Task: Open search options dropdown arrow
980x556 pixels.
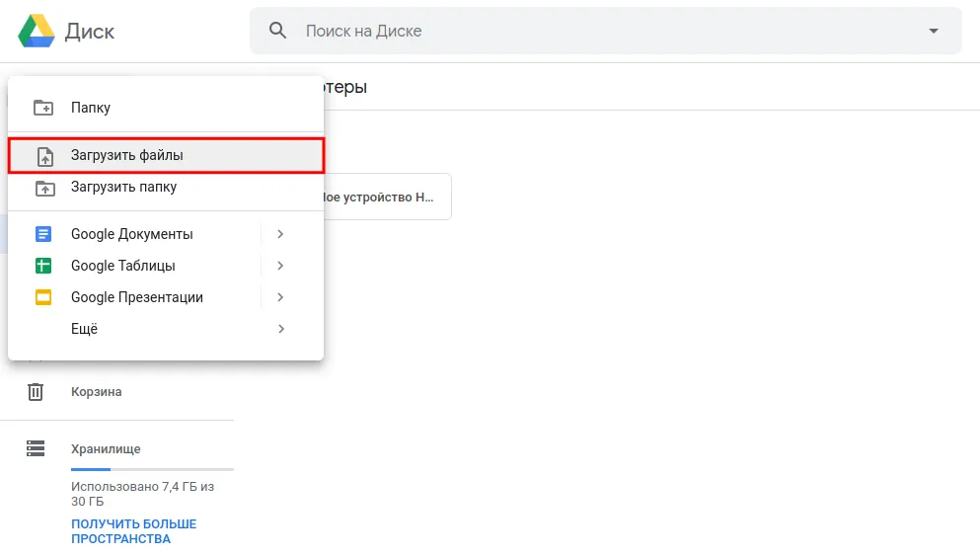Action: pyautogui.click(x=934, y=31)
